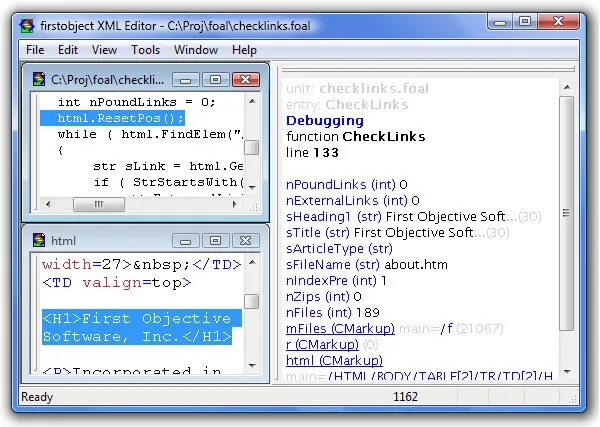The image size is (600, 427).
Task: Open the View menu
Action: click(104, 50)
